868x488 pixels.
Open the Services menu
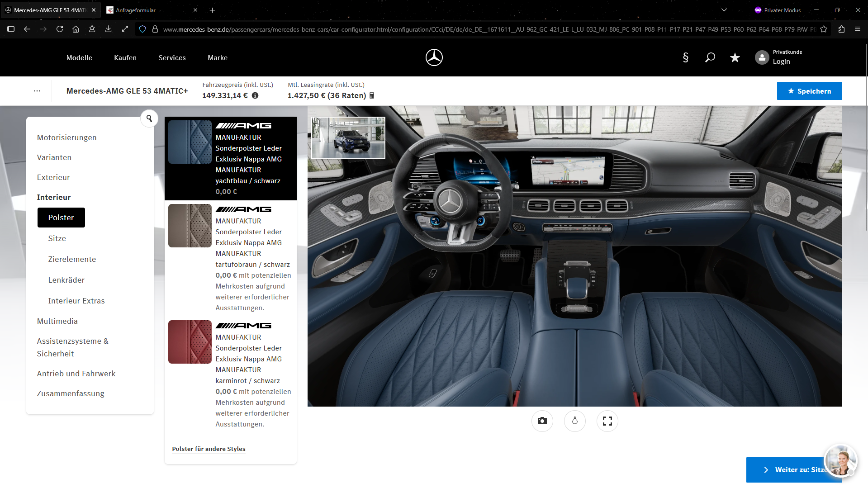pos(172,57)
